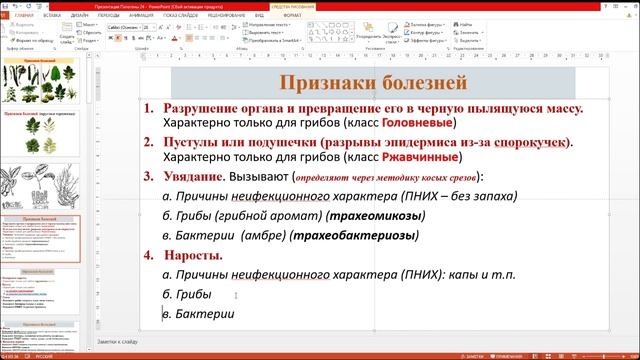
Task: Open the Выделить select dropdown
Action: tap(467, 40)
